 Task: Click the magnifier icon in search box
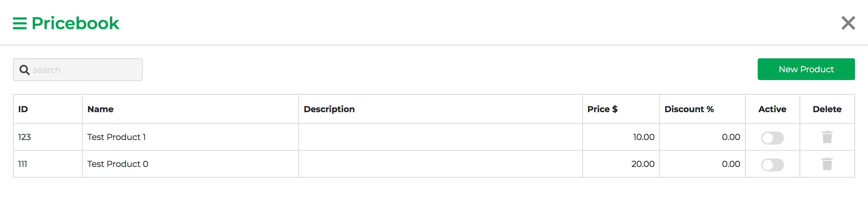[24, 70]
